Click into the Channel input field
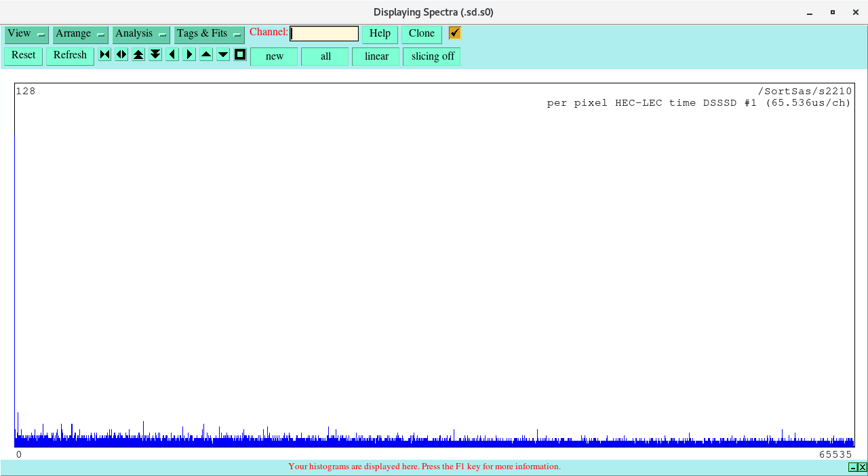Image resolution: width=868 pixels, height=476 pixels. tap(324, 34)
